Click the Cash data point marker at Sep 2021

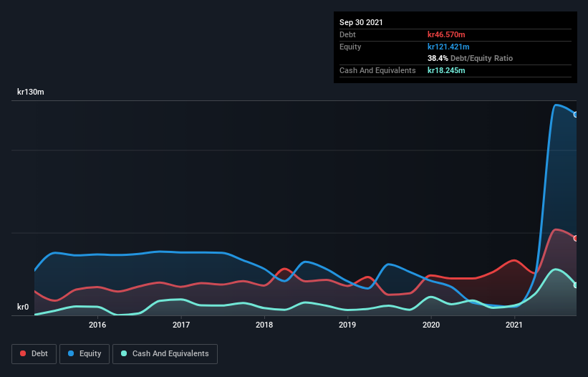pos(576,285)
